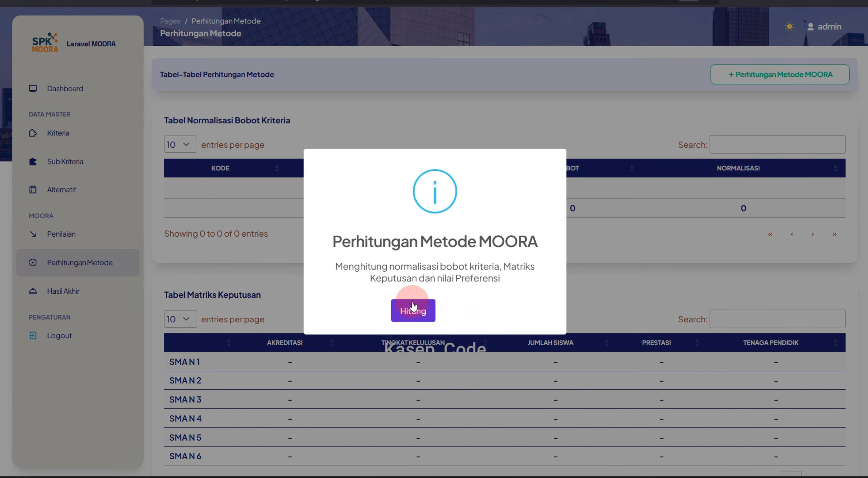
Task: Click the "Showing 0 to 0 of 0 entries" text
Action: [216, 234]
